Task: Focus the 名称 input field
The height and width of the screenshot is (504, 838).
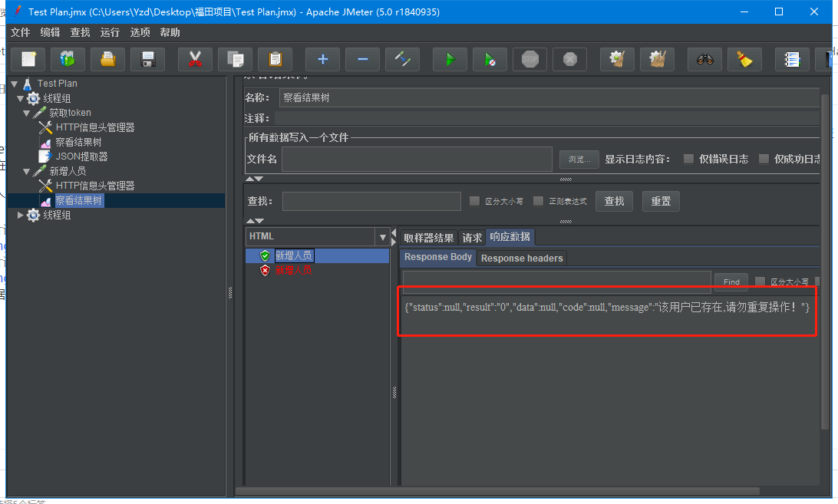Action: coord(549,97)
